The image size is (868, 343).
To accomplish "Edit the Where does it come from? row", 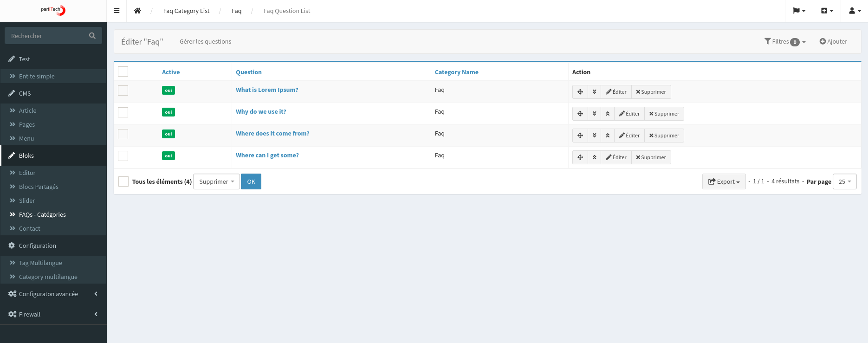I will pyautogui.click(x=629, y=136).
